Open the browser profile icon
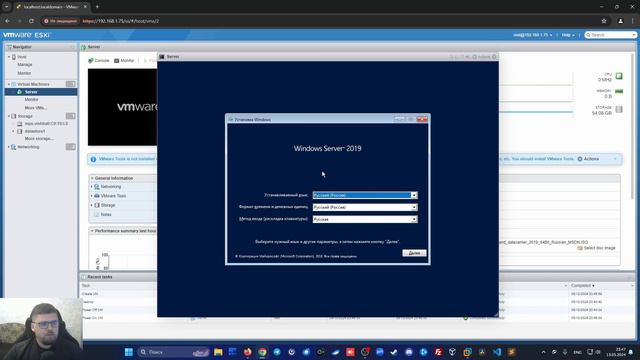The image size is (640, 360). point(620,21)
